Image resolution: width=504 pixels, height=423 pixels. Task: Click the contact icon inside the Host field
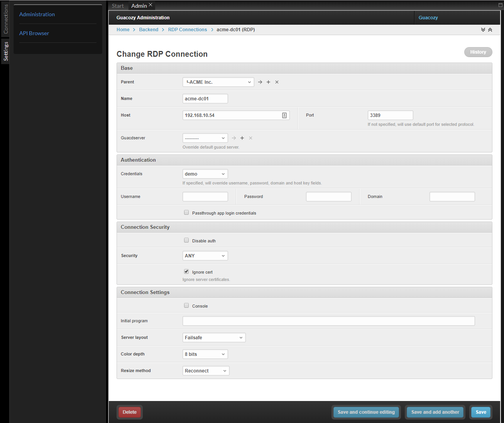[284, 115]
